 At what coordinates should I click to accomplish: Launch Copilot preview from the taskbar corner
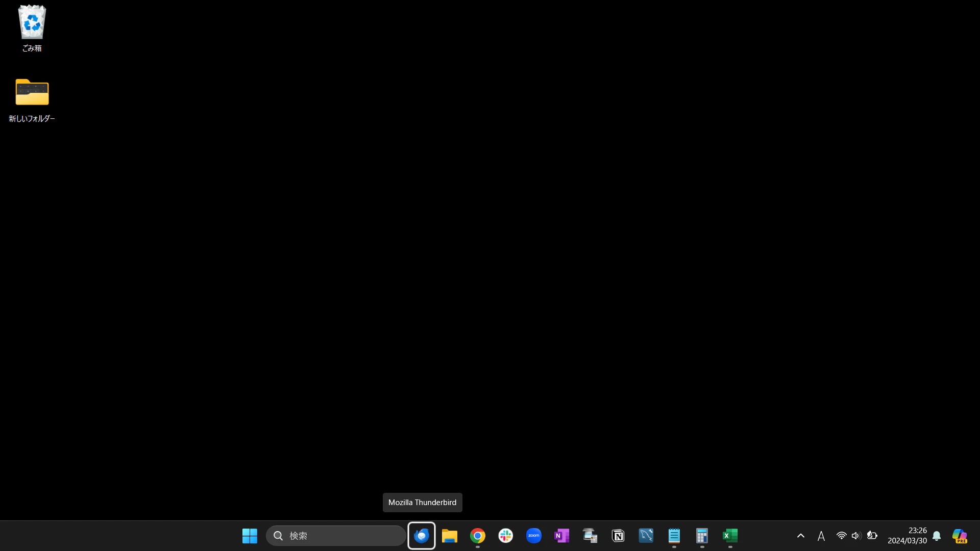click(x=960, y=536)
